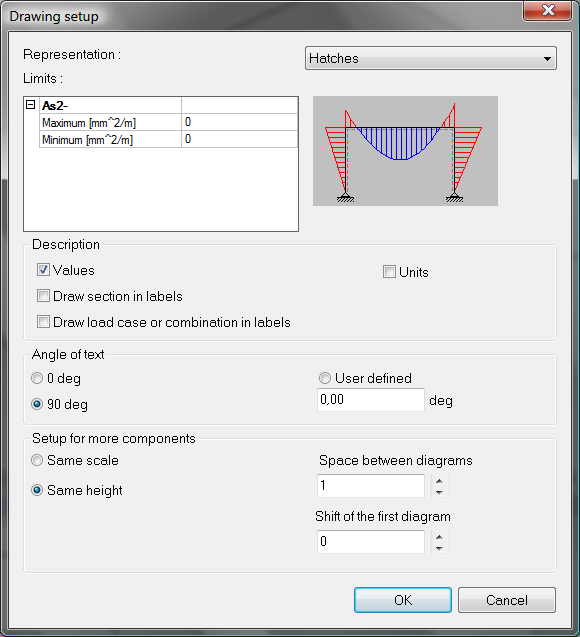Click the Maximum [mm^2/m] value cell
The image size is (580, 637).
point(239,122)
